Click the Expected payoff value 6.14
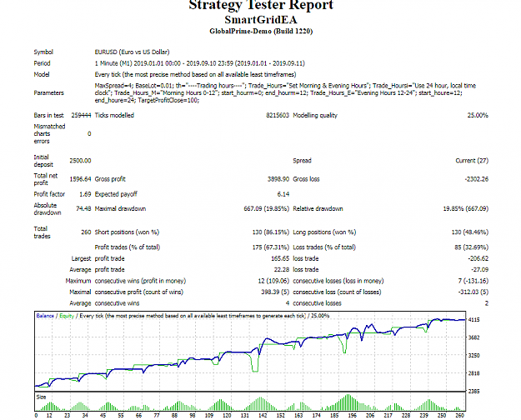The image size is (521, 420). click(x=283, y=194)
